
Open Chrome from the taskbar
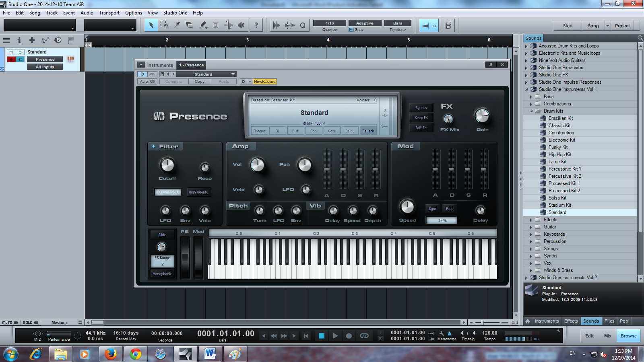pos(135,354)
